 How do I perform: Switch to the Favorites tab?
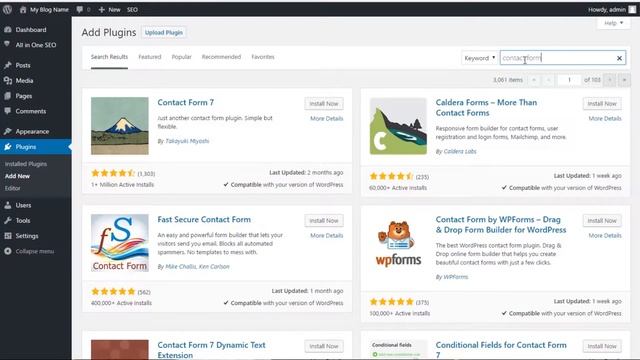tap(263, 57)
